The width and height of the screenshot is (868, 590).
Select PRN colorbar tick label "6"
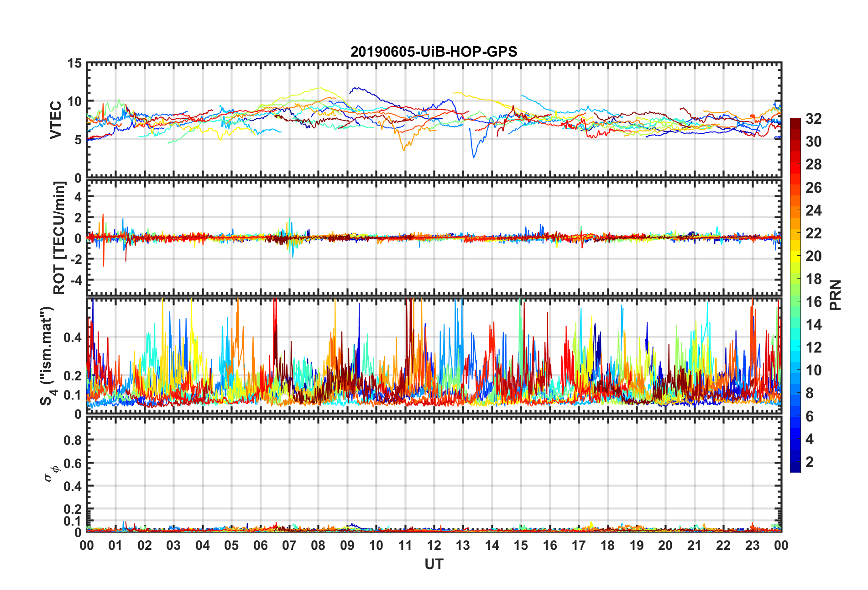[x=810, y=416]
